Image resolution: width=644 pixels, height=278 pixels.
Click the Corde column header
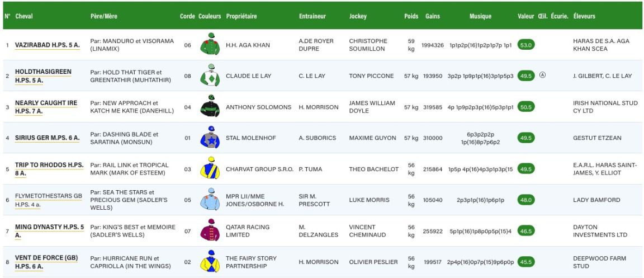pos(187,16)
